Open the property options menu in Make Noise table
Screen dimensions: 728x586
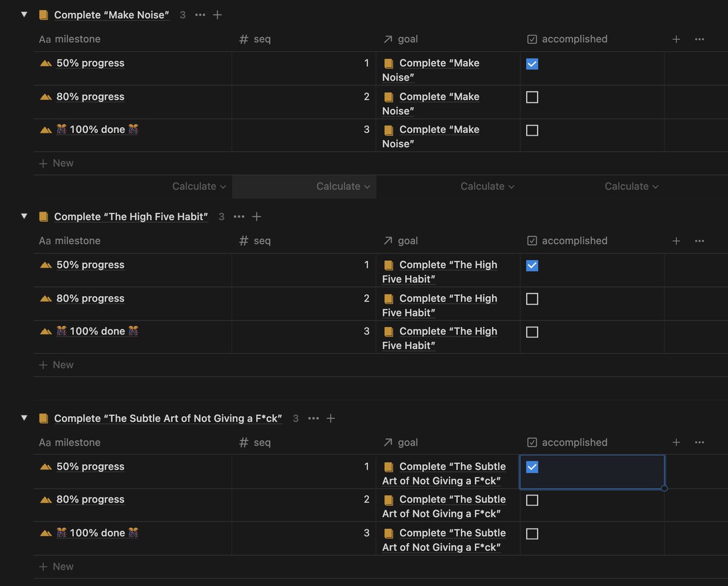(x=699, y=39)
